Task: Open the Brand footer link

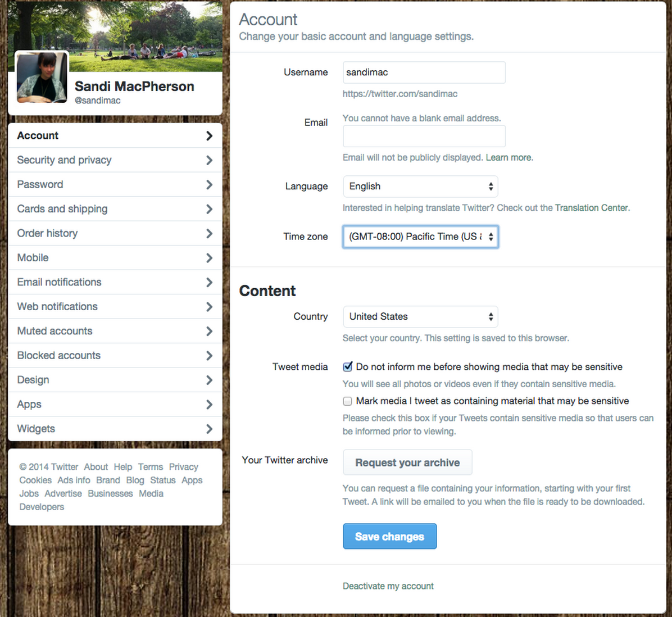Action: point(108,480)
